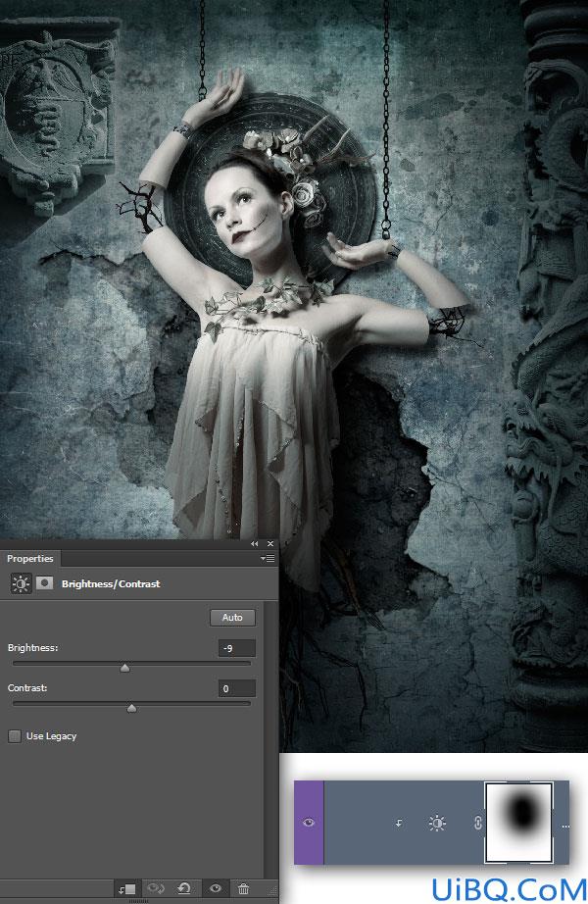Collapse the Properties panel with double arrows

click(x=254, y=543)
